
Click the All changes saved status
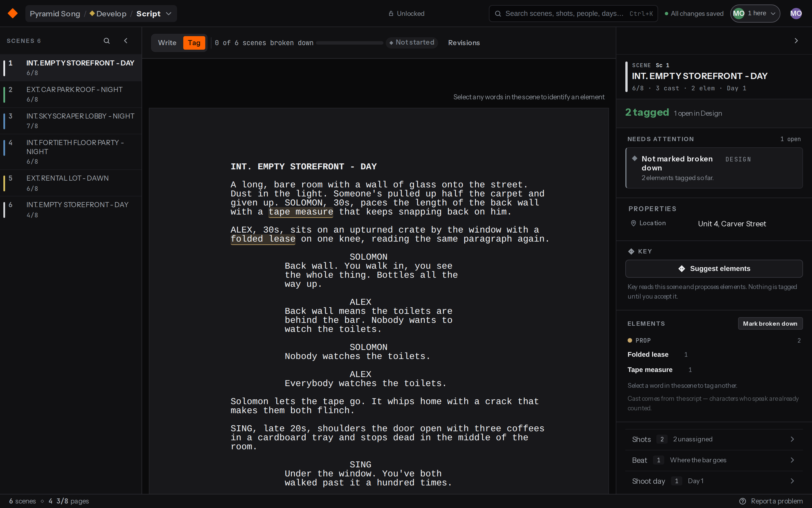tap(694, 14)
